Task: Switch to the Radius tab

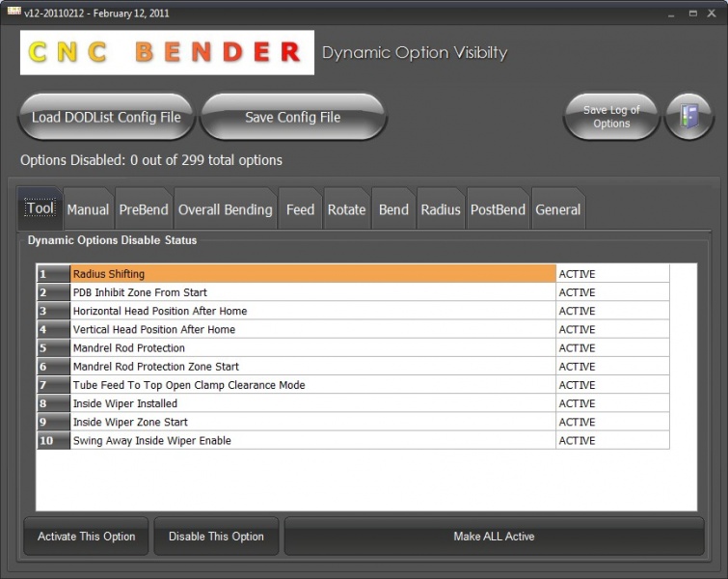Action: pyautogui.click(x=440, y=209)
